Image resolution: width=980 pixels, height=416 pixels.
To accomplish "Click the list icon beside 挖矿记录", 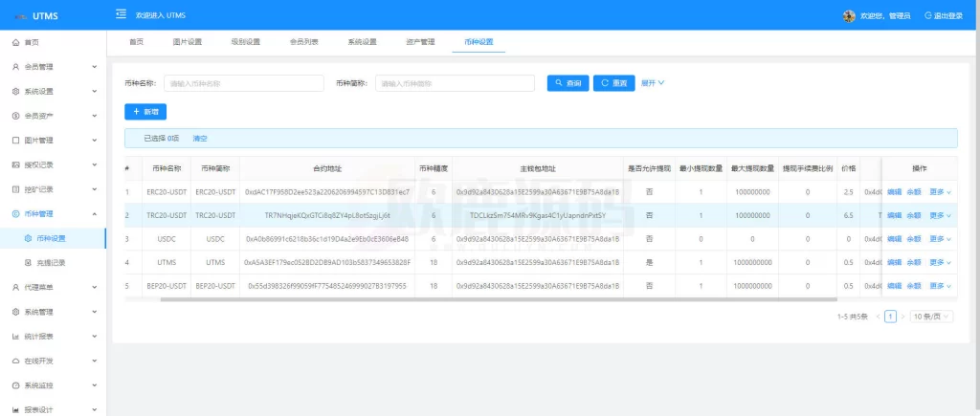I will click(15, 189).
